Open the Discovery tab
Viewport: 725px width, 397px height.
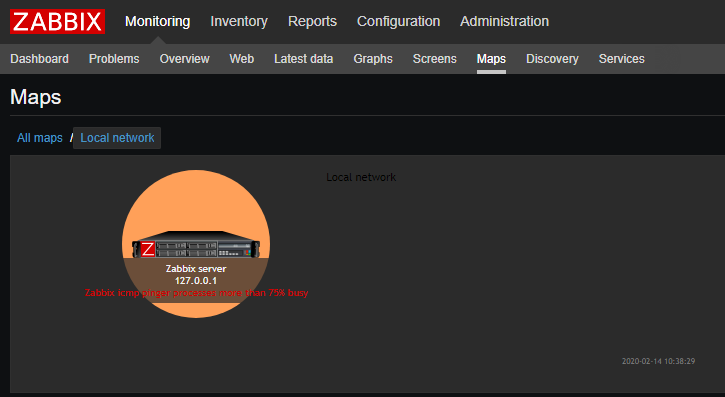click(552, 59)
